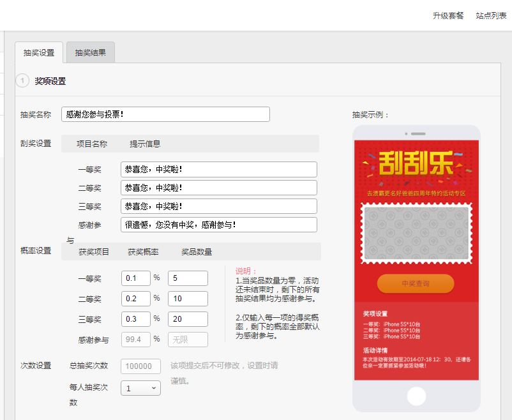Click the 二等奖 winning probability field

point(135,299)
